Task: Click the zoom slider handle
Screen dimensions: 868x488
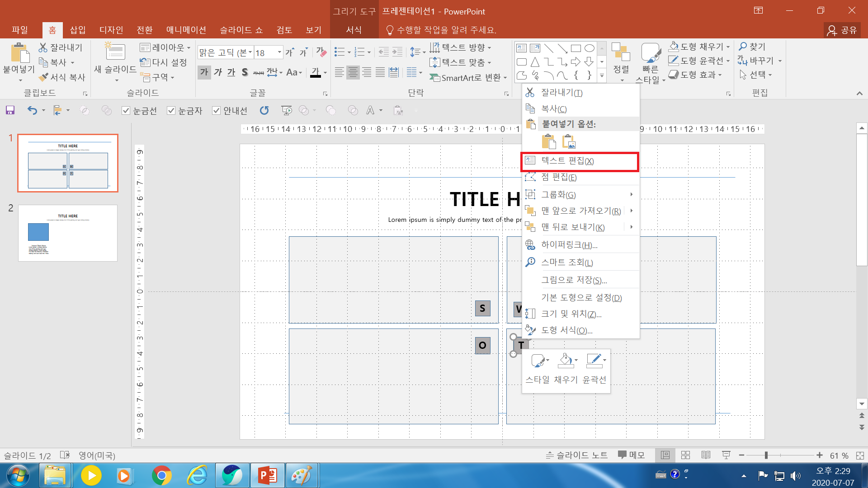Action: point(766,455)
